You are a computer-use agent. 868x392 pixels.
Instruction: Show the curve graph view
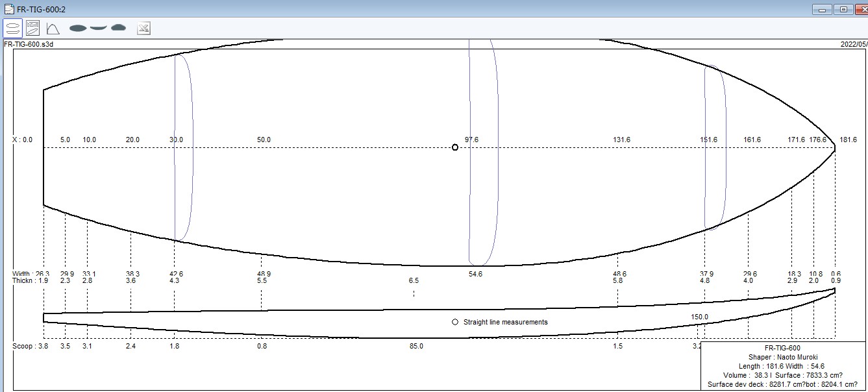pos(53,28)
